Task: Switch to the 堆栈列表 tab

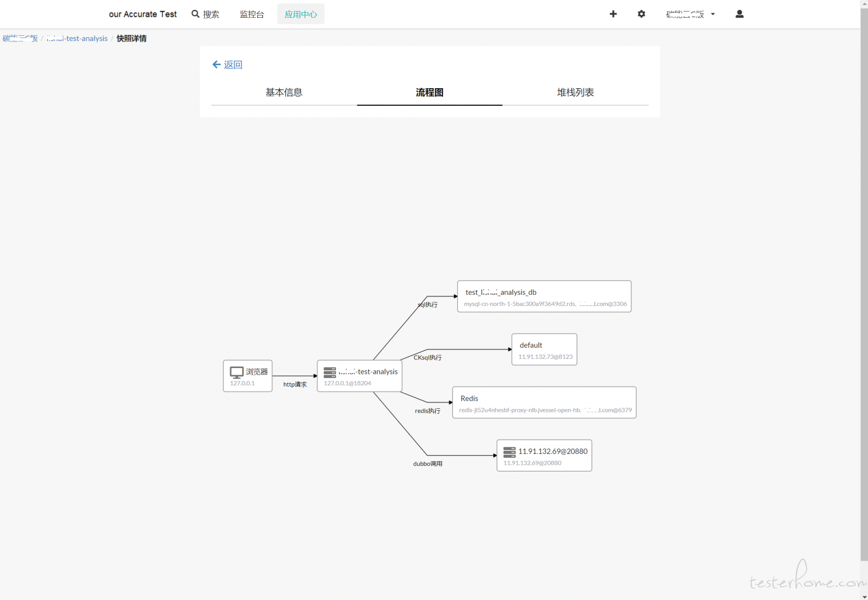Action: [575, 93]
